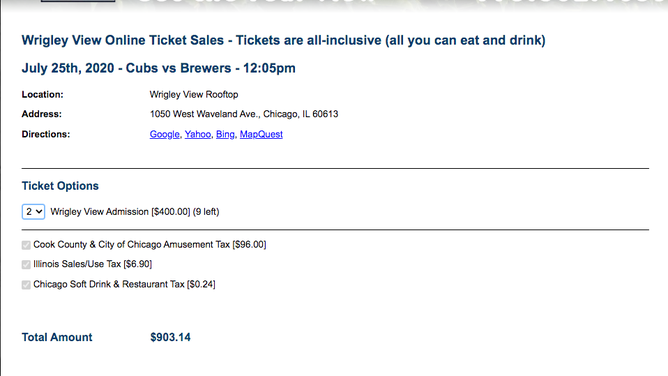The image size is (668, 376).
Task: Toggle Illinois Sales/Use Tax checkbox
Action: click(26, 264)
